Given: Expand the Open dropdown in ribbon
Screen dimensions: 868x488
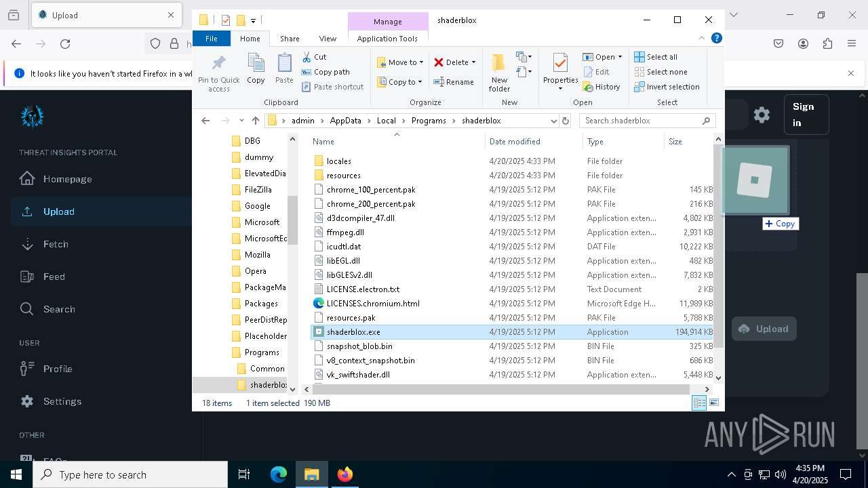Looking at the screenshot, I should (x=619, y=57).
